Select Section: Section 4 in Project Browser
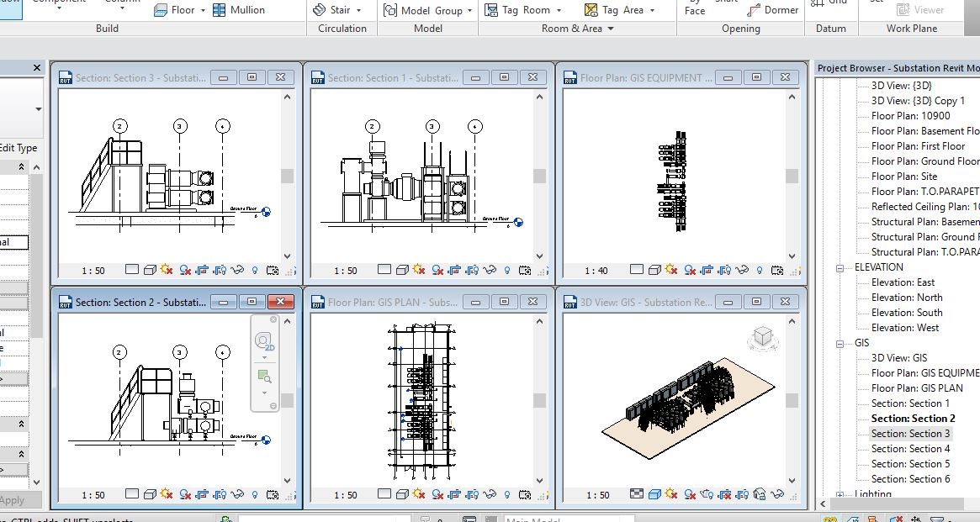The image size is (980, 522). coord(910,449)
